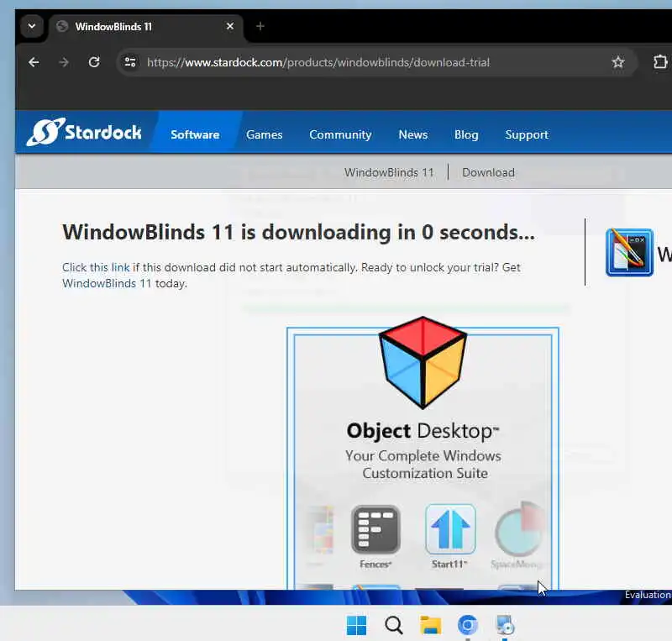Screen dimensions: 672x641
Task: Open a new browser tab
Action: 260,26
